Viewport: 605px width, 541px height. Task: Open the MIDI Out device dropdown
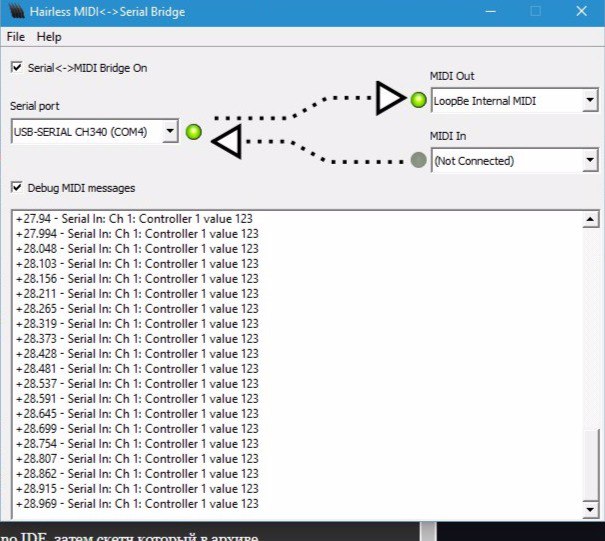coord(589,100)
